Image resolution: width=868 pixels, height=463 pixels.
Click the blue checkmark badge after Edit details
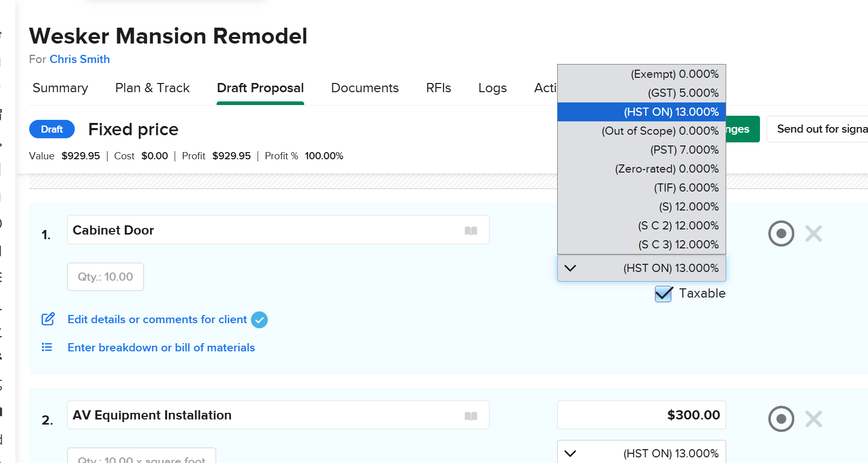260,320
